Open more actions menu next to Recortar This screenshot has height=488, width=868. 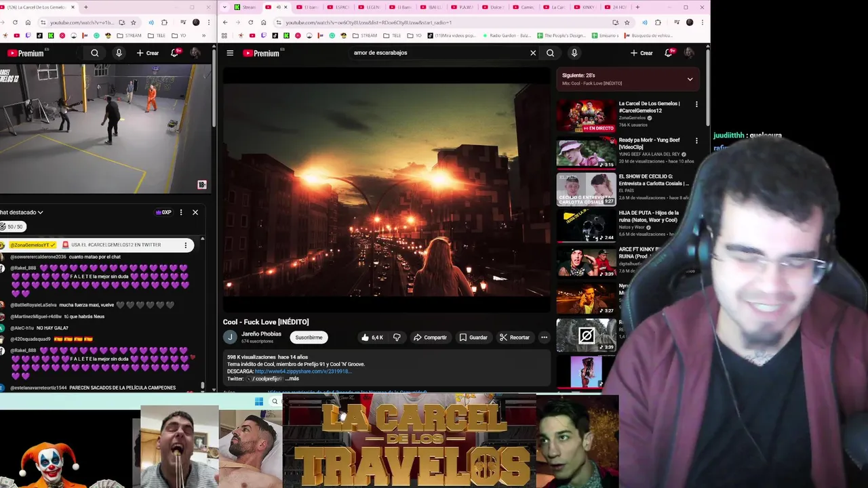[544, 338]
